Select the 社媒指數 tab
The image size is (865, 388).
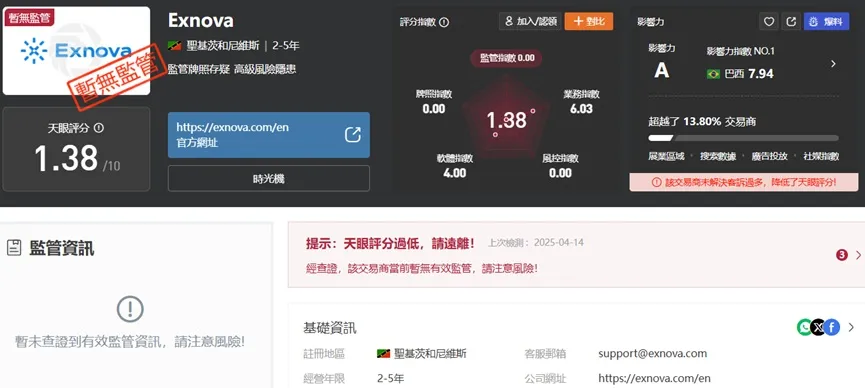tap(821, 156)
